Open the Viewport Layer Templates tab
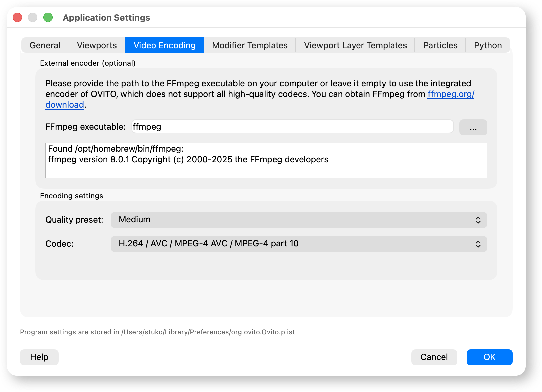Image resolution: width=542 pixels, height=392 pixels. click(355, 45)
